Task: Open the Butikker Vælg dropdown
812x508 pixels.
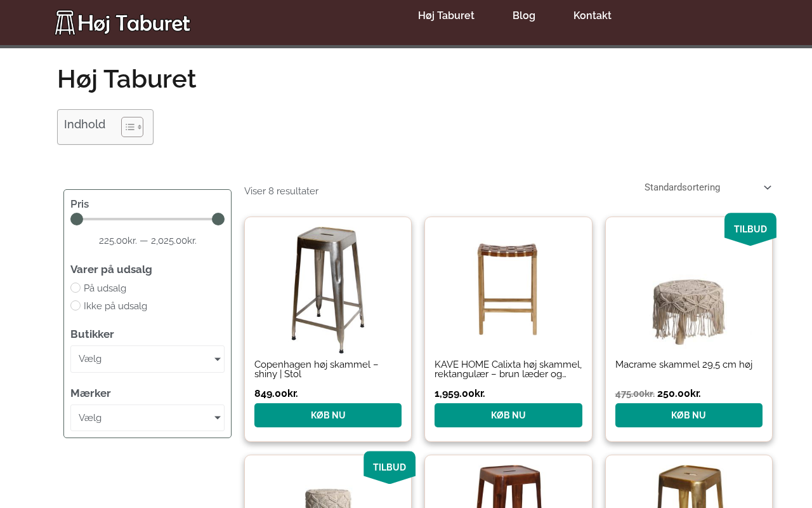Action: 147,359
